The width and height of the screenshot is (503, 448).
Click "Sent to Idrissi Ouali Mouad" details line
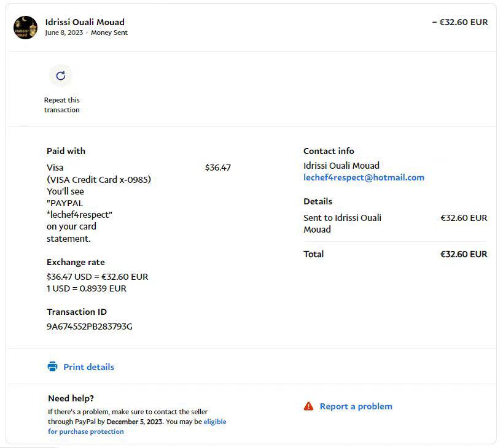click(342, 223)
